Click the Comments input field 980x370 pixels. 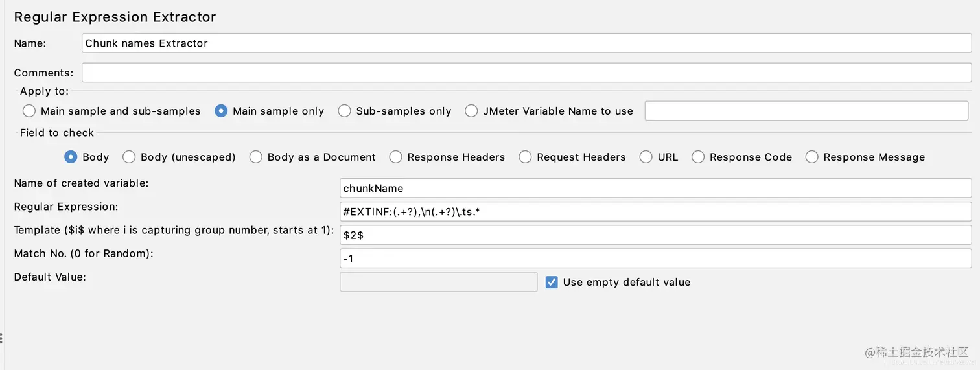tap(526, 73)
